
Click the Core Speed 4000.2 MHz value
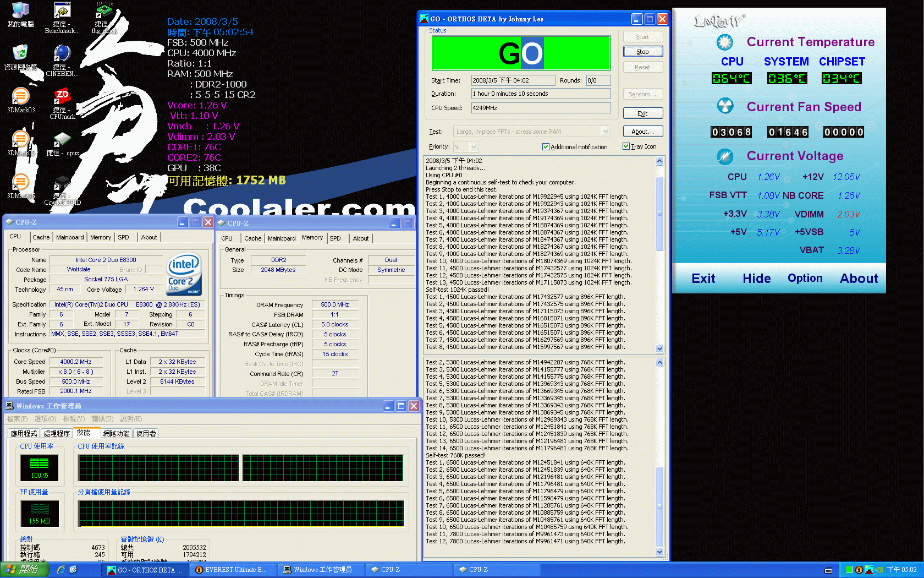pyautogui.click(x=76, y=362)
